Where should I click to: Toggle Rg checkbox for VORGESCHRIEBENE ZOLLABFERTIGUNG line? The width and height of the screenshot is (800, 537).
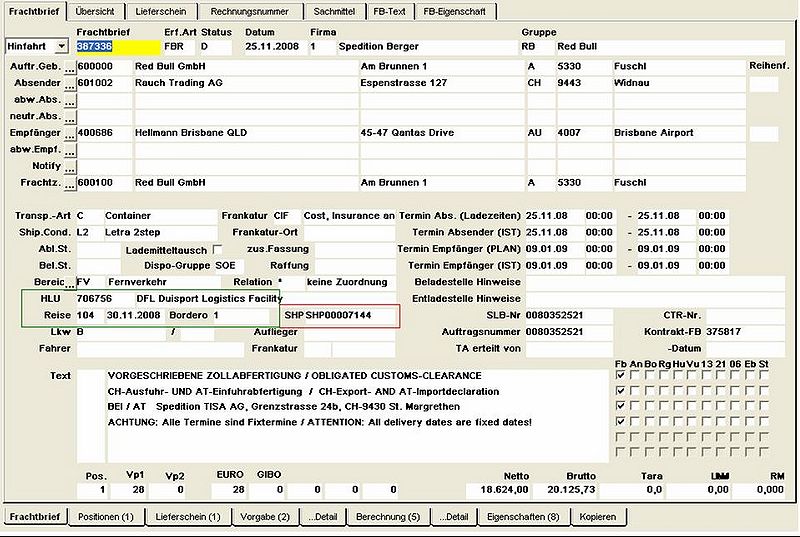tap(664, 375)
